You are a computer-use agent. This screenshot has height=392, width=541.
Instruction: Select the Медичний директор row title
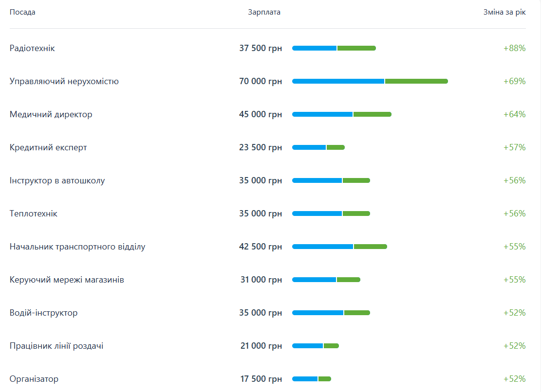(51, 114)
